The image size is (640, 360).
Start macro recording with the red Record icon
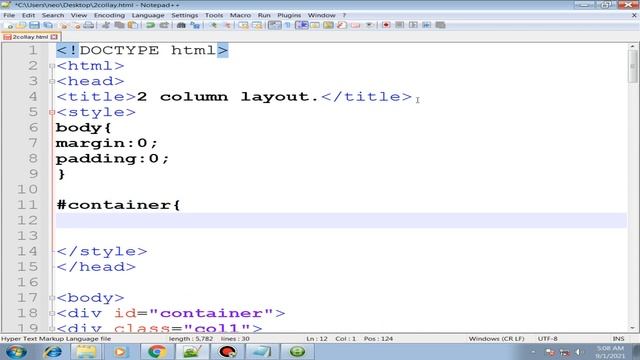click(x=386, y=25)
